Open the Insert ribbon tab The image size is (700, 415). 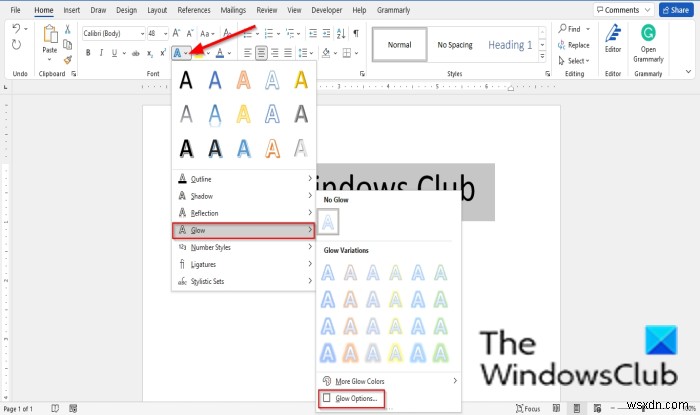point(71,10)
